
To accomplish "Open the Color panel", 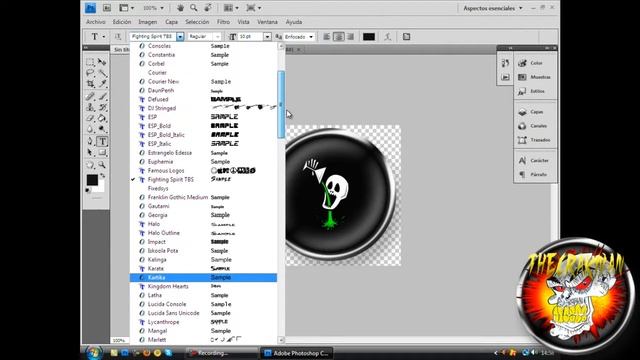I will pyautogui.click(x=535, y=63).
